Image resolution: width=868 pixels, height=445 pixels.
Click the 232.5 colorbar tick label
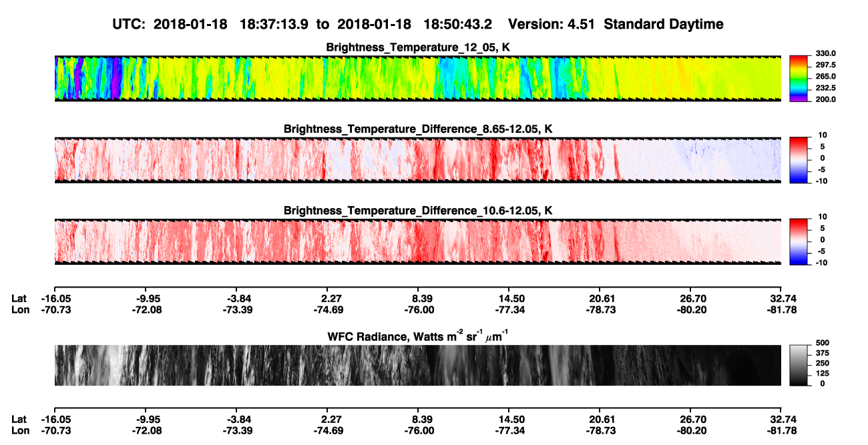(x=825, y=88)
